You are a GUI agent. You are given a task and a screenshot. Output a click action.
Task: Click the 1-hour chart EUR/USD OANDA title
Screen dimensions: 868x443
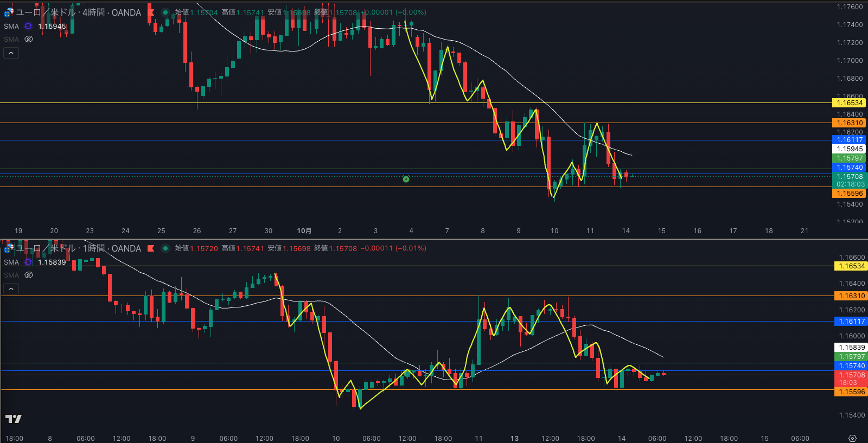(79, 248)
